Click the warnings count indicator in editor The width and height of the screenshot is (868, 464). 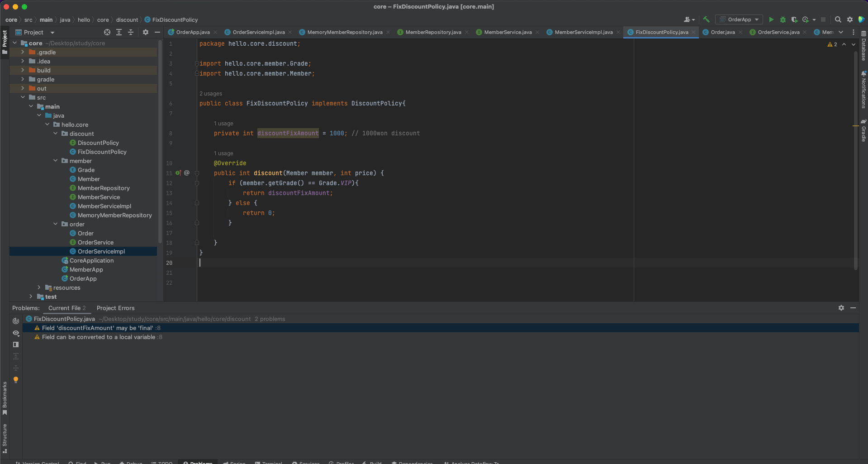(x=832, y=44)
